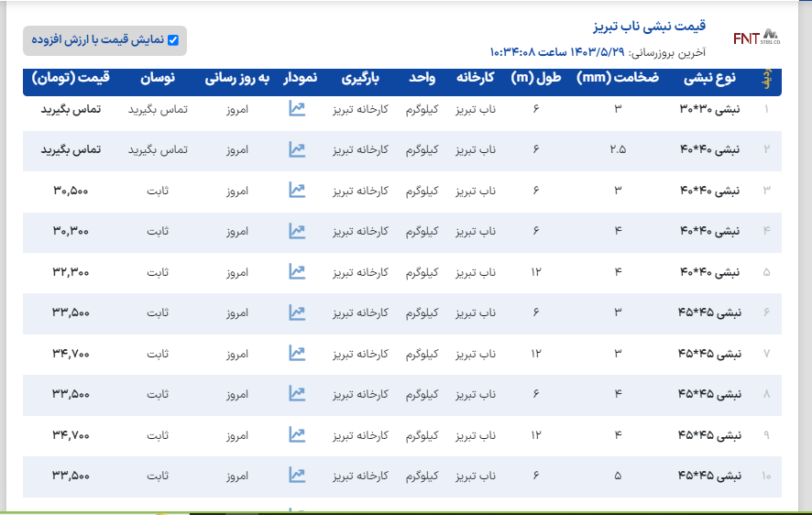The width and height of the screenshot is (812, 515).
Task: Click the ضخامت (mm) column header
Action: [618, 79]
